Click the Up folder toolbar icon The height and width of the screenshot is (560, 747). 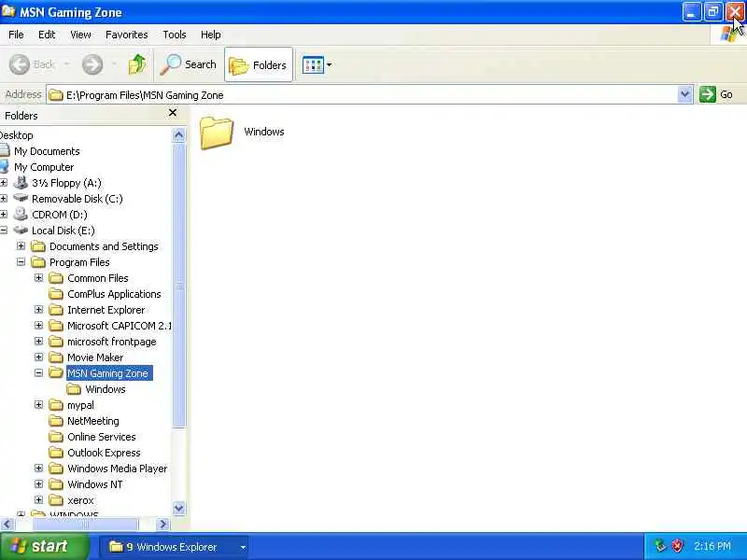[136, 64]
